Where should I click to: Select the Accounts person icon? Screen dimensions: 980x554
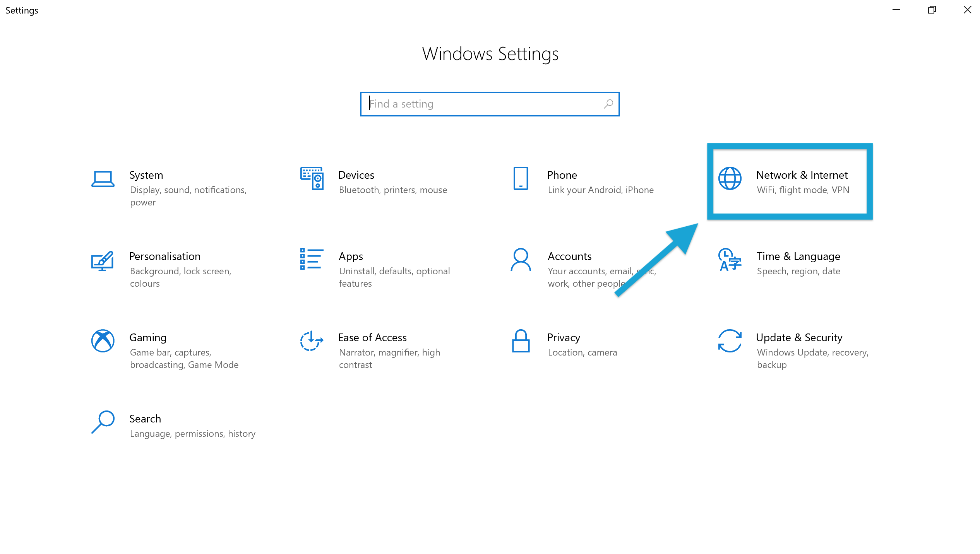(x=521, y=260)
